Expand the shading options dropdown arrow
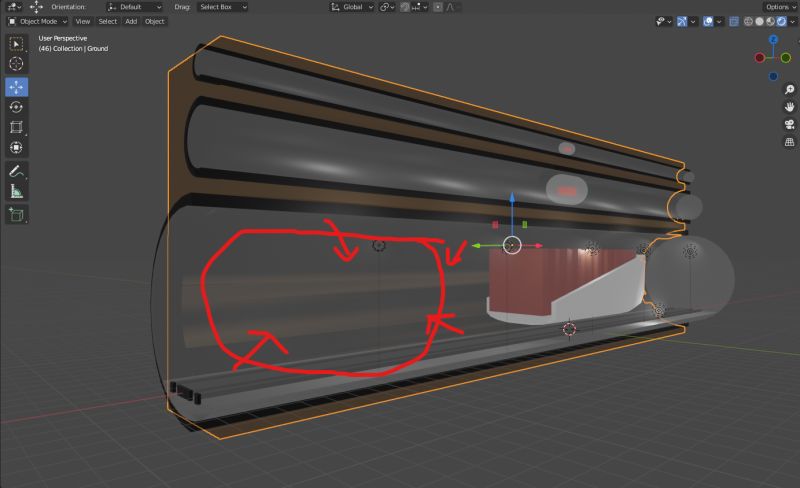 click(792, 21)
